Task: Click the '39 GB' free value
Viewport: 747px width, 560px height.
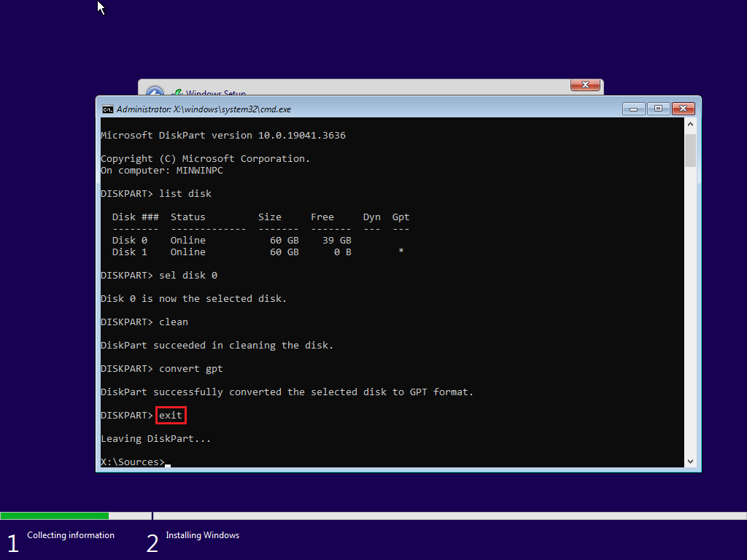Action: 337,241
